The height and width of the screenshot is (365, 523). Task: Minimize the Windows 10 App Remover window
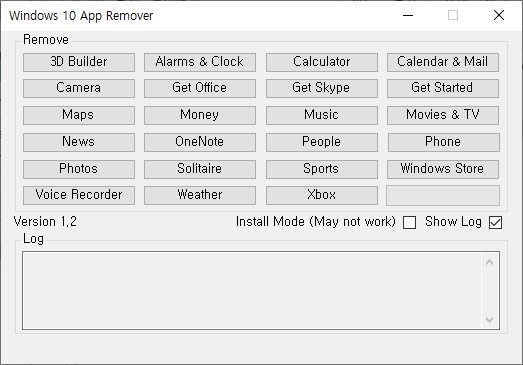coord(408,15)
